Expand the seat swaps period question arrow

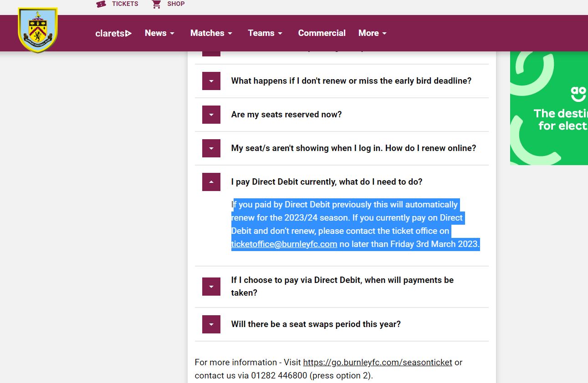point(211,324)
